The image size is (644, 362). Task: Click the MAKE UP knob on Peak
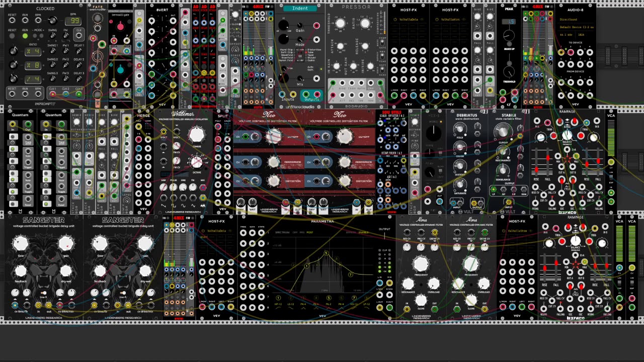coord(509,36)
